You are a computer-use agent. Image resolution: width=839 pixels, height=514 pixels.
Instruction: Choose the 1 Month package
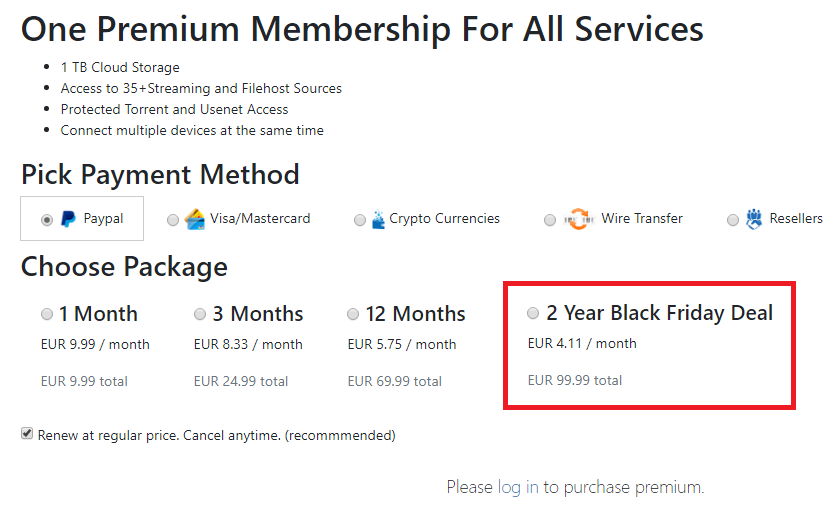[x=47, y=314]
